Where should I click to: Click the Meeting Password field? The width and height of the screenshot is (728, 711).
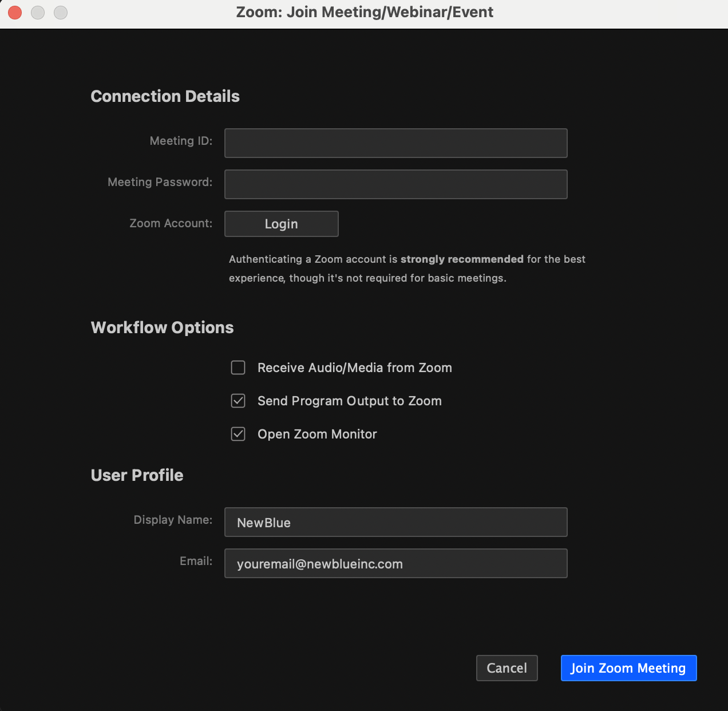[x=395, y=184]
